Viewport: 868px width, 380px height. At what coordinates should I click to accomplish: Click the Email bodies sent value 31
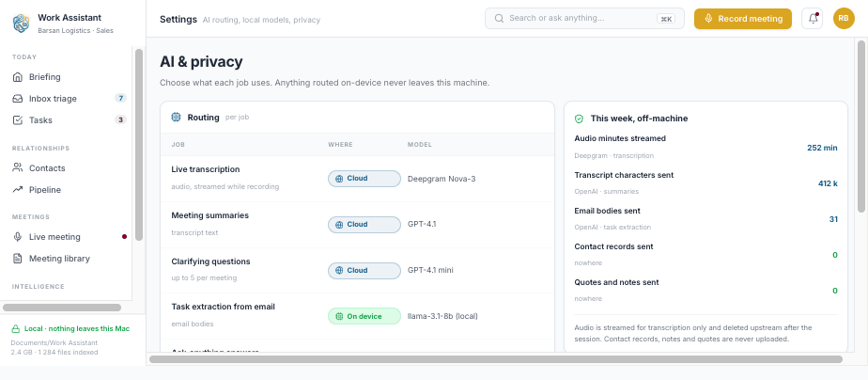[x=833, y=219]
